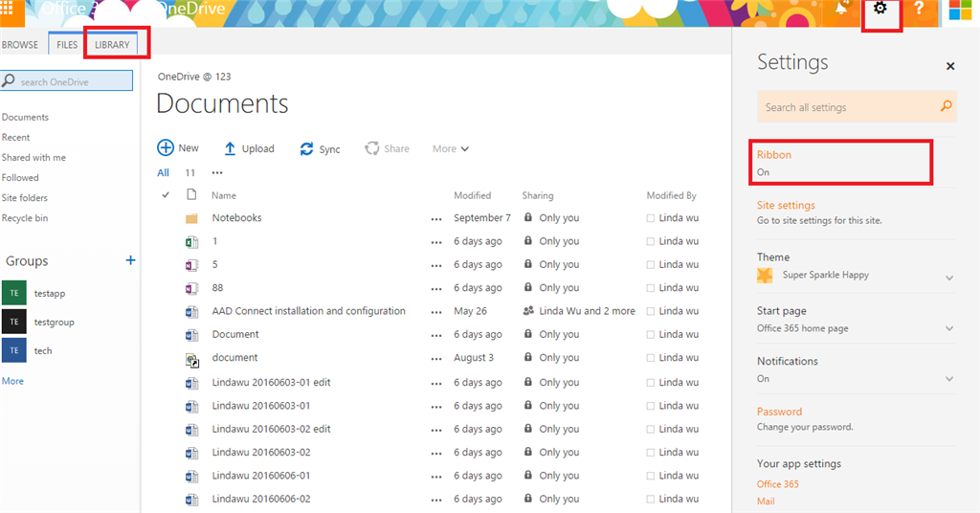Click the OneNote icon of file 5
This screenshot has width=980, height=513.
click(x=191, y=265)
